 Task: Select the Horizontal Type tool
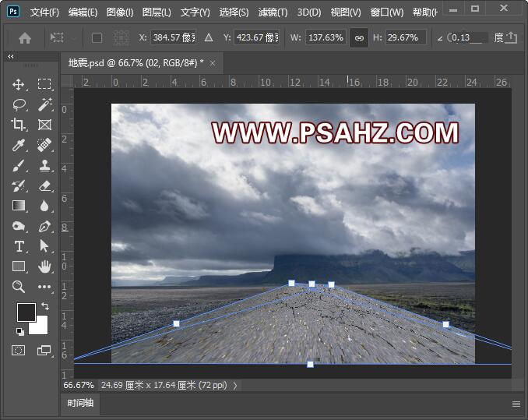(x=19, y=246)
